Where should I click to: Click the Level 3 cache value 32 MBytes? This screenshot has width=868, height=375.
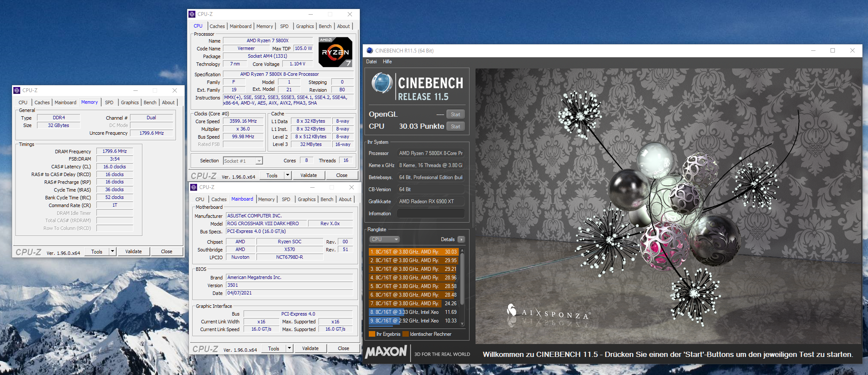pos(311,145)
